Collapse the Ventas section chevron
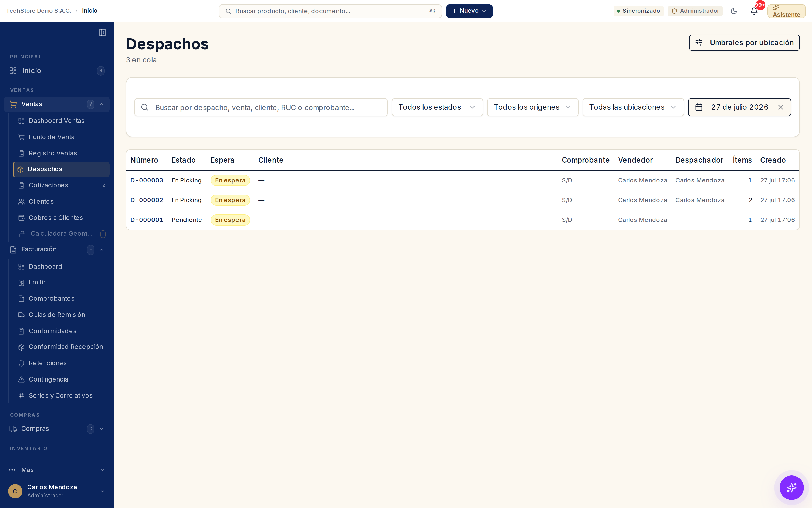Viewport: 812px width, 508px height. click(101, 104)
